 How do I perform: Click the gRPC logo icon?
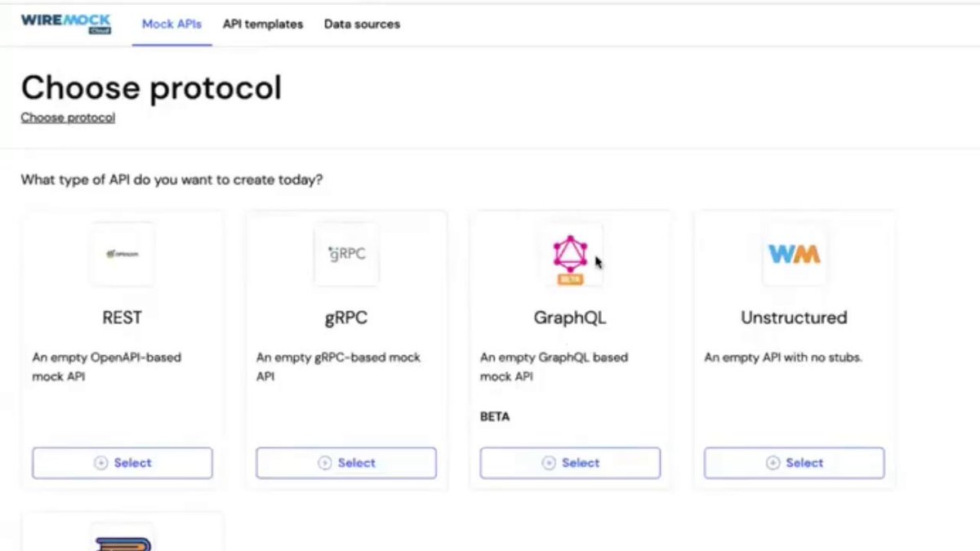pos(346,254)
